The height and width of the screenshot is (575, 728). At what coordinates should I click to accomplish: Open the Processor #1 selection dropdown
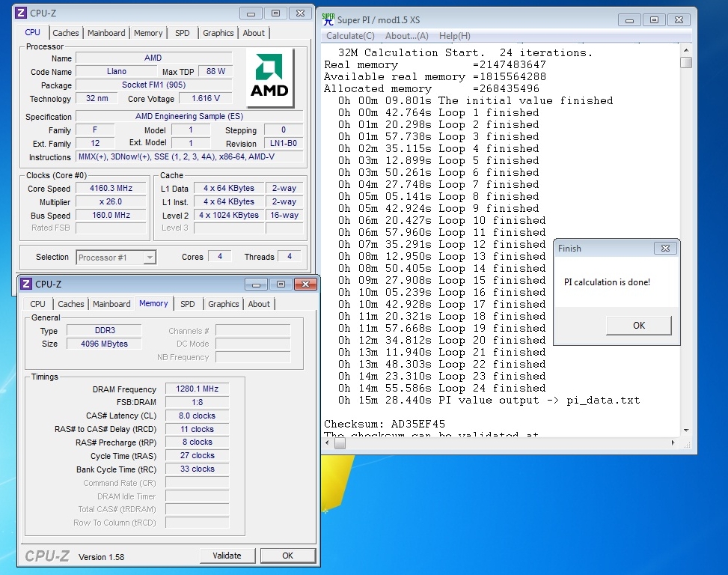pyautogui.click(x=150, y=258)
